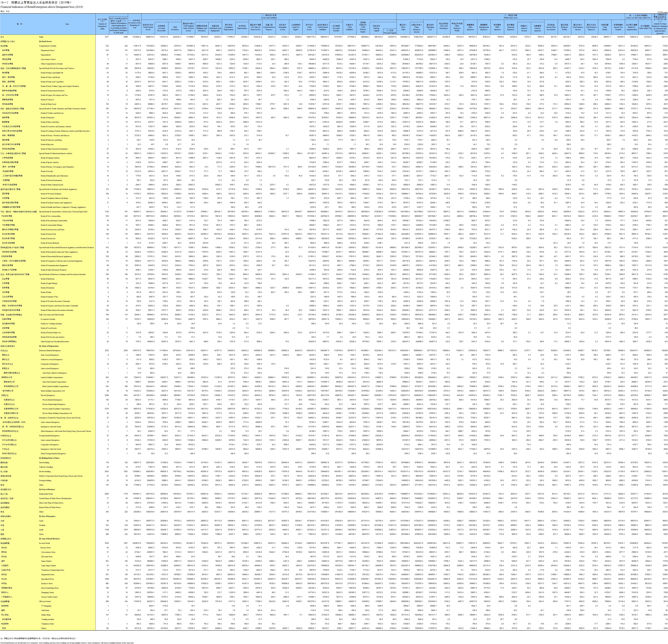Select the "Retail of Garments" label
This screenshot has width=668, height=644.
tap(48, 117)
